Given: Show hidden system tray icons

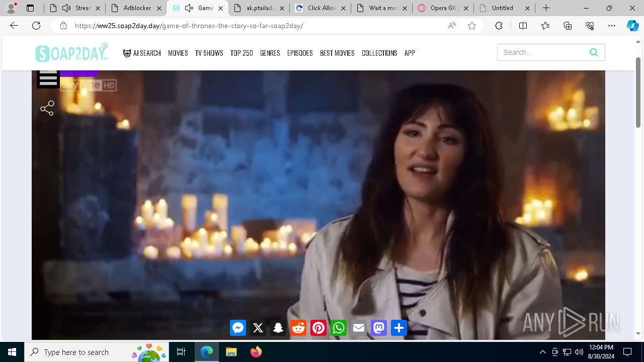Looking at the screenshot, I should click(x=542, y=352).
